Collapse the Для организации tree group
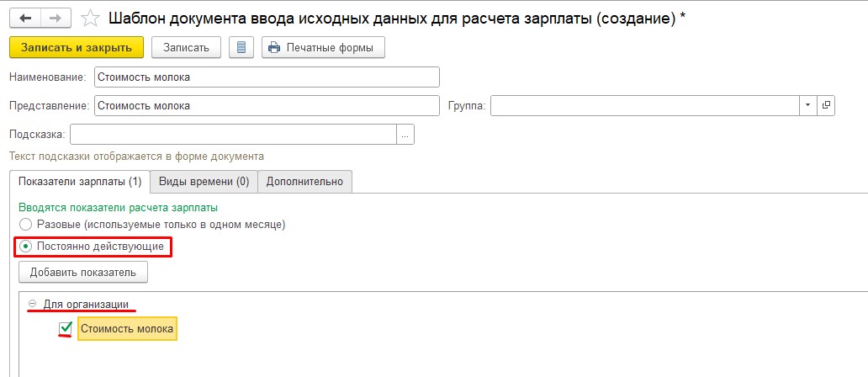The width and height of the screenshot is (868, 377). 33,304
